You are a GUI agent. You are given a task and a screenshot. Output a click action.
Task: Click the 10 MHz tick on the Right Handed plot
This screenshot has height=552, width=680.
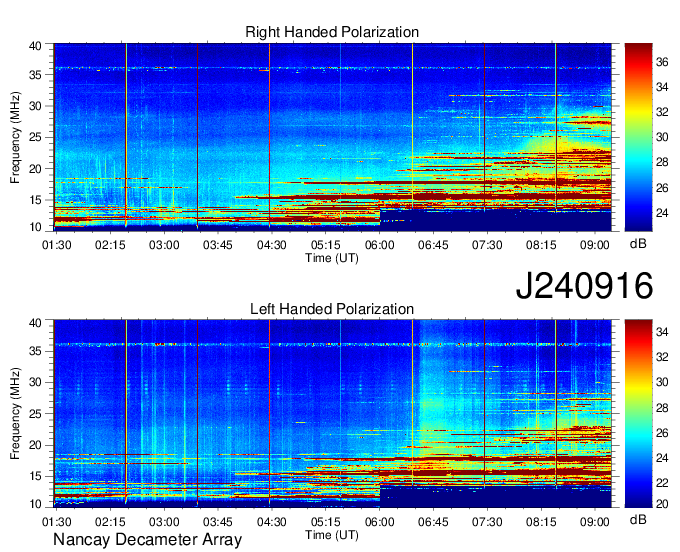(35, 227)
